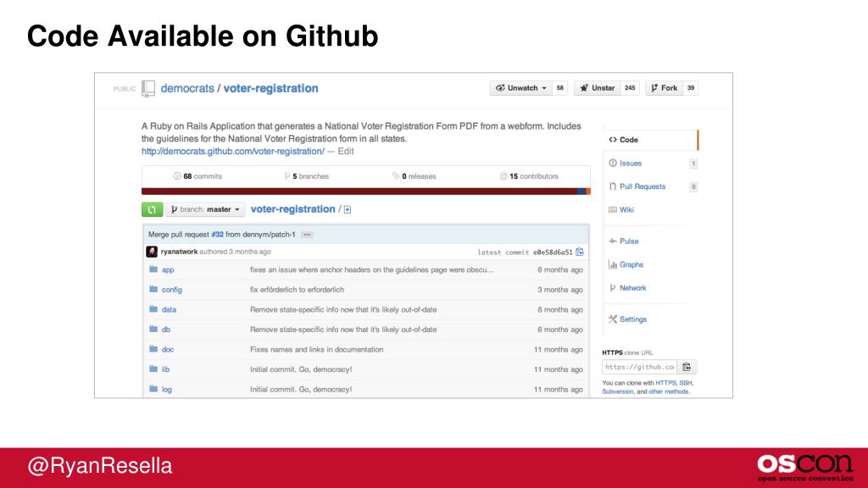868x488 pixels.
Task: Click the plus icon to create new file
Action: pyautogui.click(x=347, y=210)
